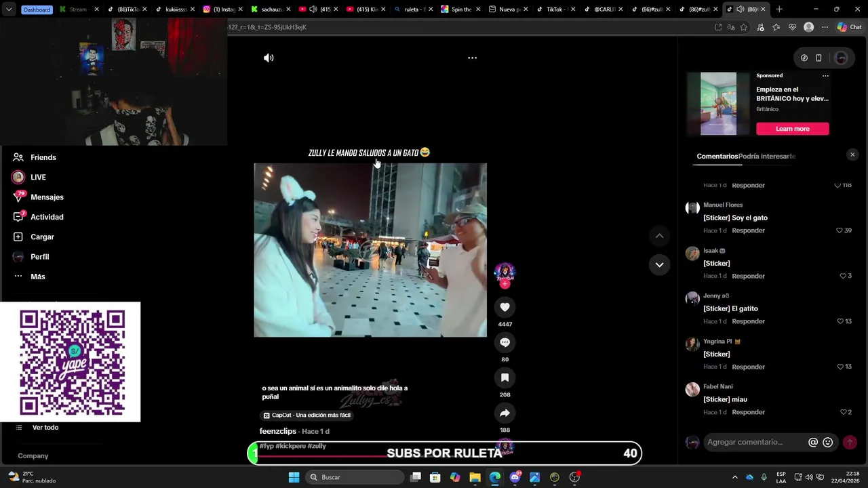Open the browser Chat copilot button
Screen dimensions: 868x488
850,27
